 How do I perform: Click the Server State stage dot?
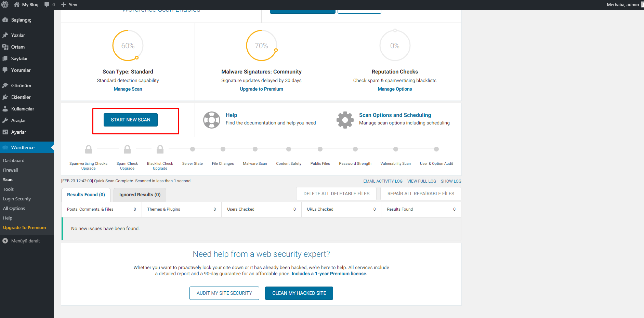click(193, 149)
